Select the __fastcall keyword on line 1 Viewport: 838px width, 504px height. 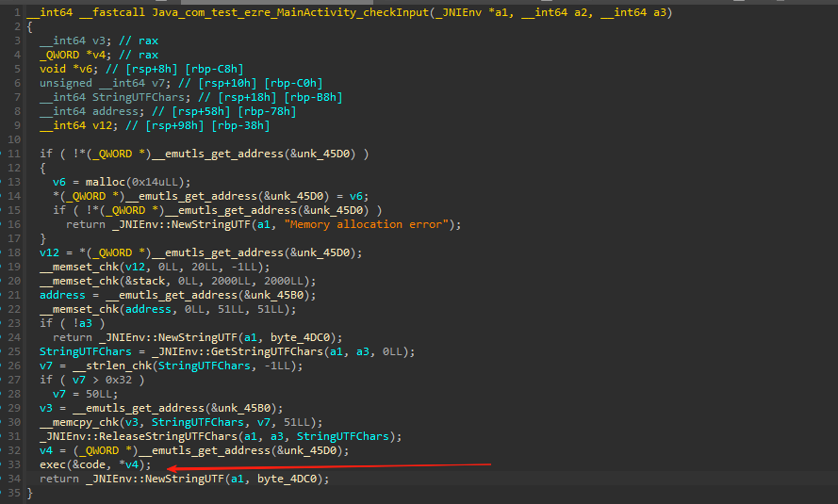point(112,12)
